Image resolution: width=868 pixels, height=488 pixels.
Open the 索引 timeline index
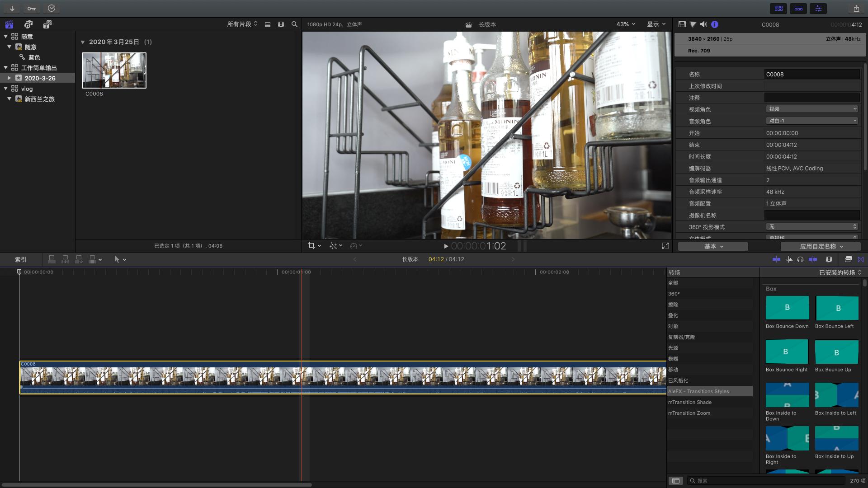(21, 259)
